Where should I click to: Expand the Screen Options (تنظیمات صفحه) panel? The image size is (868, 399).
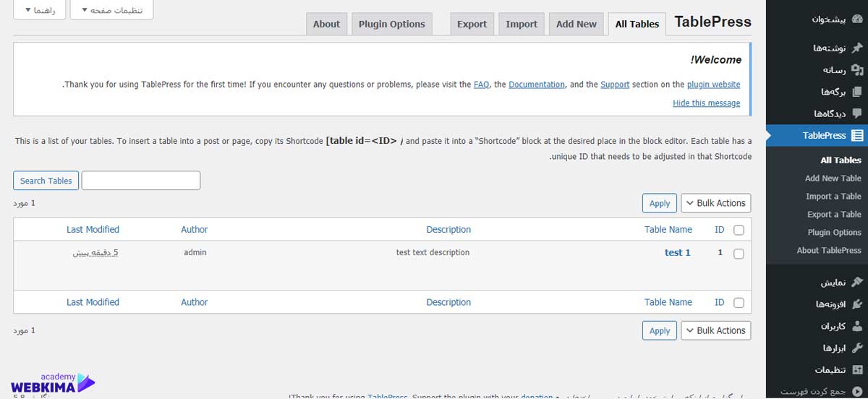tap(111, 10)
